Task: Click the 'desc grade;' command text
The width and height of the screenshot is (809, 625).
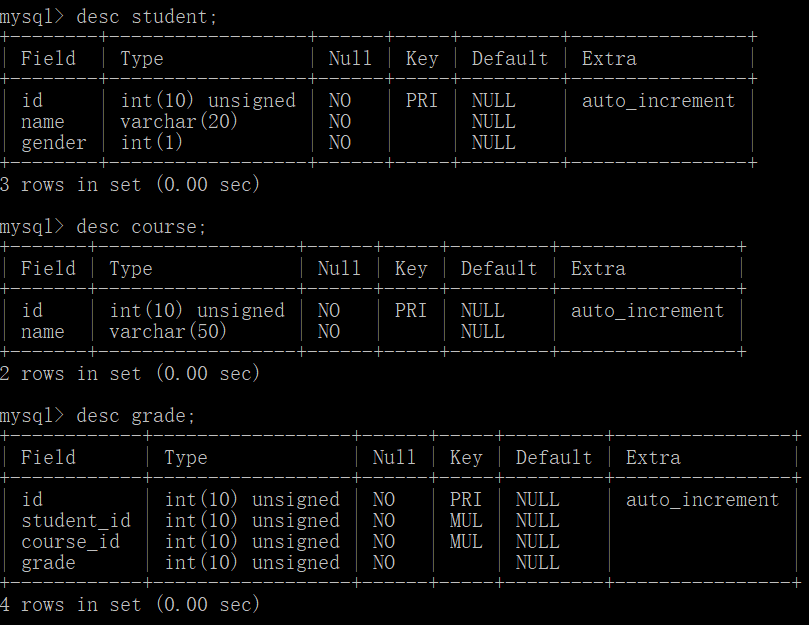Action: [136, 416]
